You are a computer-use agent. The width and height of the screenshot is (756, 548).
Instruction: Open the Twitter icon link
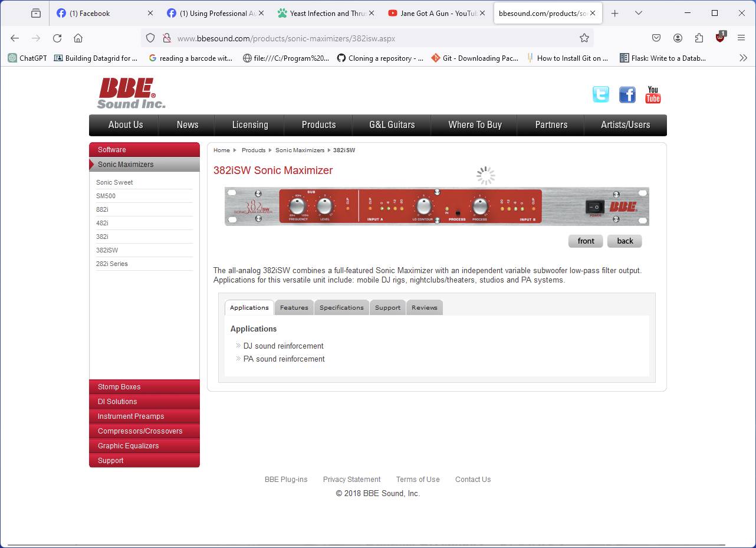pos(600,94)
